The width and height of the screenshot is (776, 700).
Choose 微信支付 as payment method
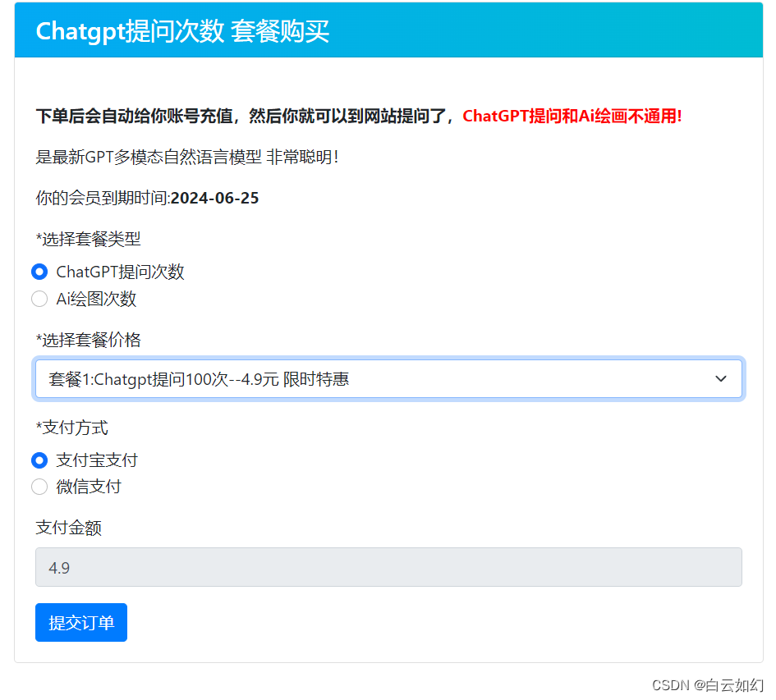click(39, 487)
